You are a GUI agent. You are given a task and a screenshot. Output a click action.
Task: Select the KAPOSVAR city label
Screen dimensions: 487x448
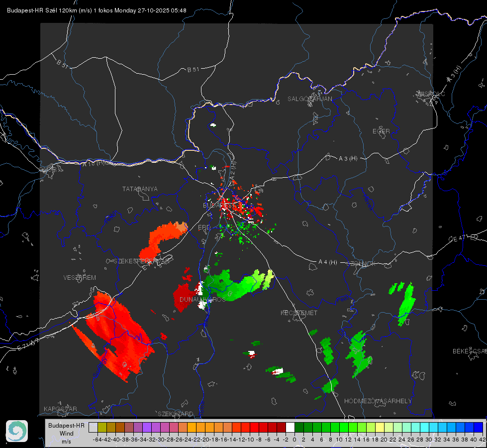pos(60,409)
